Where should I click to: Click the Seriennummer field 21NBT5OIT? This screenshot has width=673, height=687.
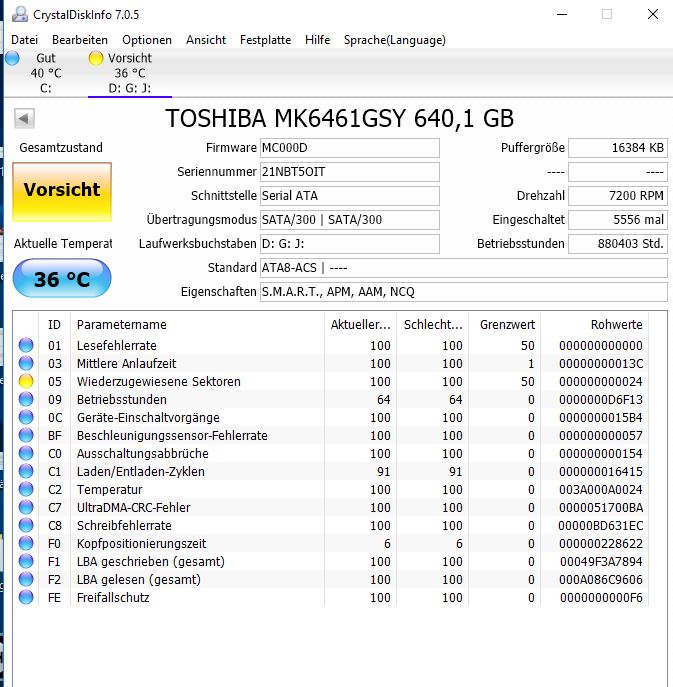pyautogui.click(x=350, y=172)
